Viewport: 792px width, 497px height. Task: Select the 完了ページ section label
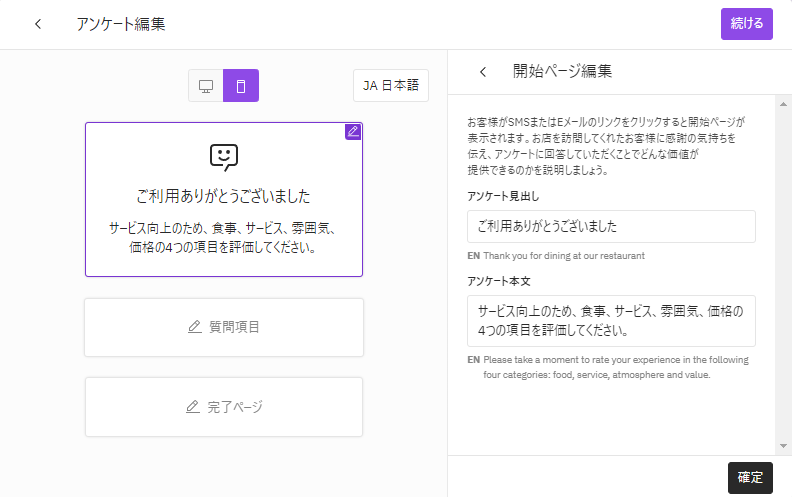tap(235, 407)
